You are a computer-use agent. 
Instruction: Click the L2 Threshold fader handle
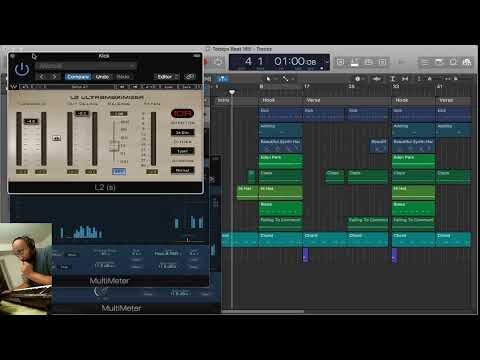click(x=31, y=121)
